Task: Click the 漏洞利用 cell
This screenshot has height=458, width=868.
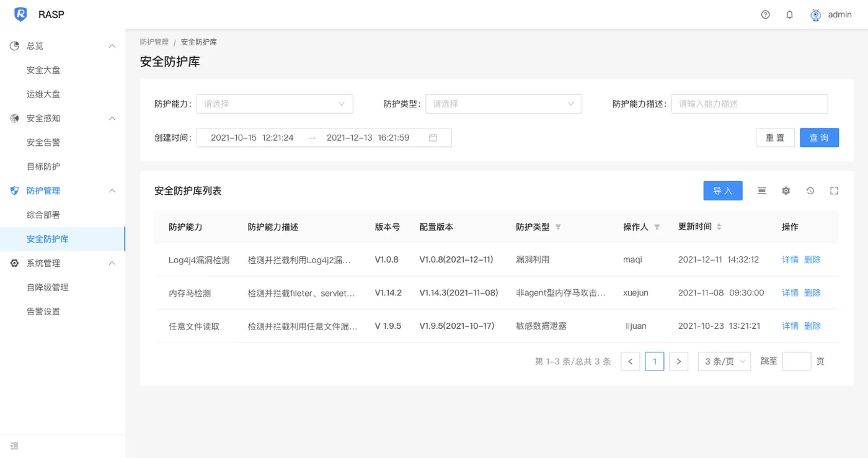Action: point(533,259)
